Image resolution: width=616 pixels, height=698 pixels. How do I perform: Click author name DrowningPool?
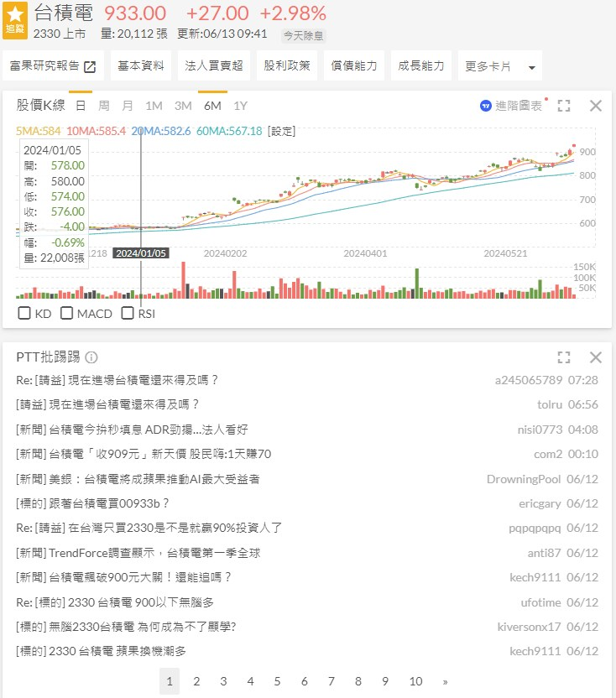[x=524, y=479]
